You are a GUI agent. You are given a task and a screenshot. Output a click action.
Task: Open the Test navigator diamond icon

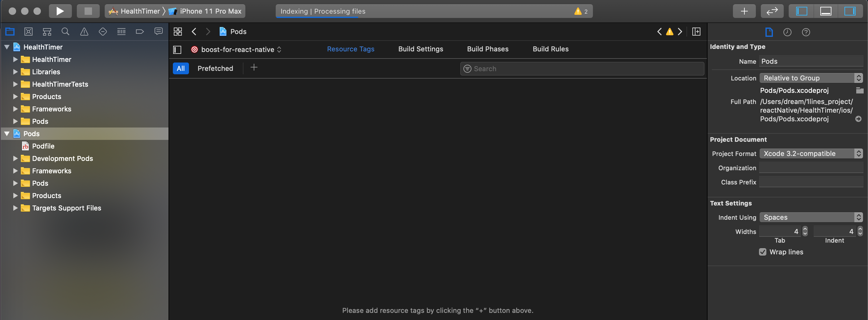tap(103, 32)
